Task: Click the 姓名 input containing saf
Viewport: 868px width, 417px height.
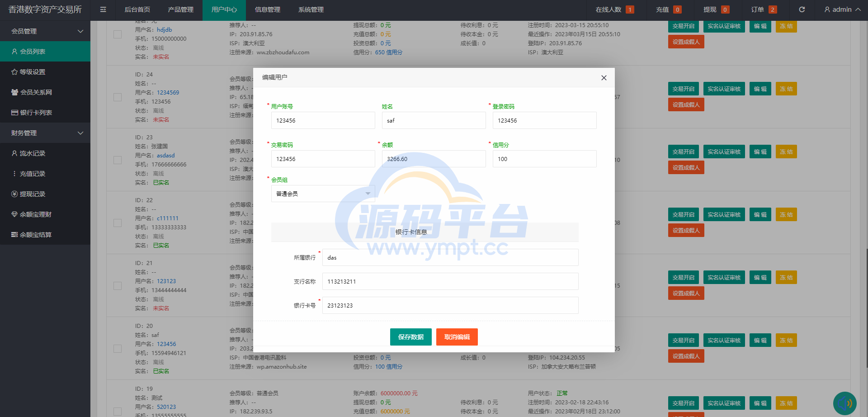Action: click(x=434, y=120)
